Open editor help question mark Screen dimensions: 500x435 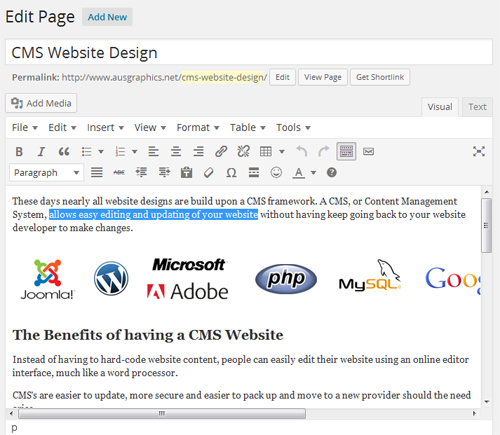click(332, 173)
